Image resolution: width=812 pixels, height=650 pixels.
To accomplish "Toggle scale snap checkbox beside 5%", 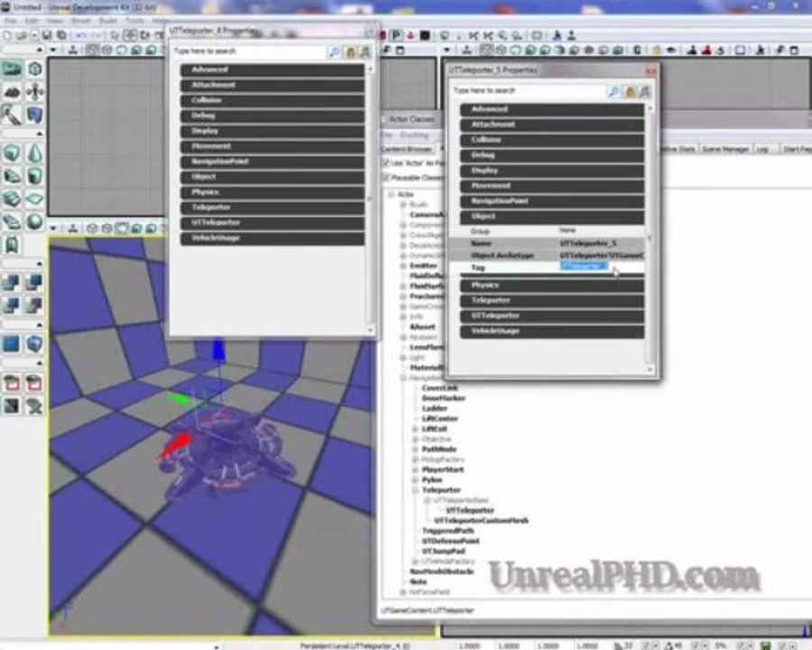I will coord(739,645).
